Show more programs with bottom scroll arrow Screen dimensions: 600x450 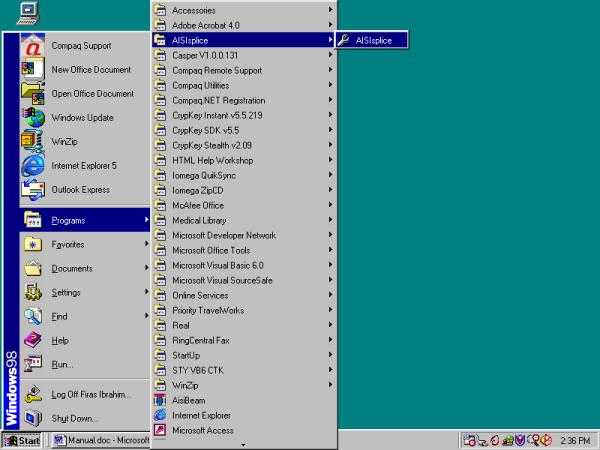pyautogui.click(x=243, y=445)
